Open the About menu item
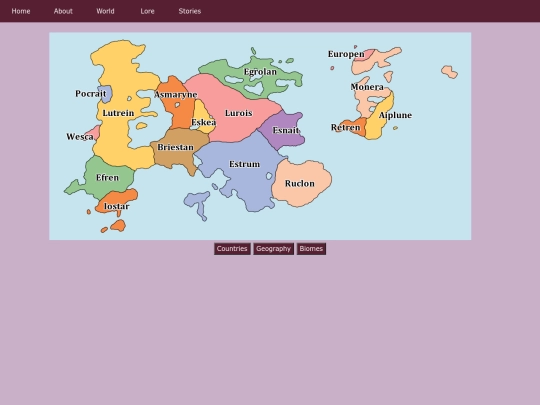The height and width of the screenshot is (405, 540). click(x=63, y=11)
